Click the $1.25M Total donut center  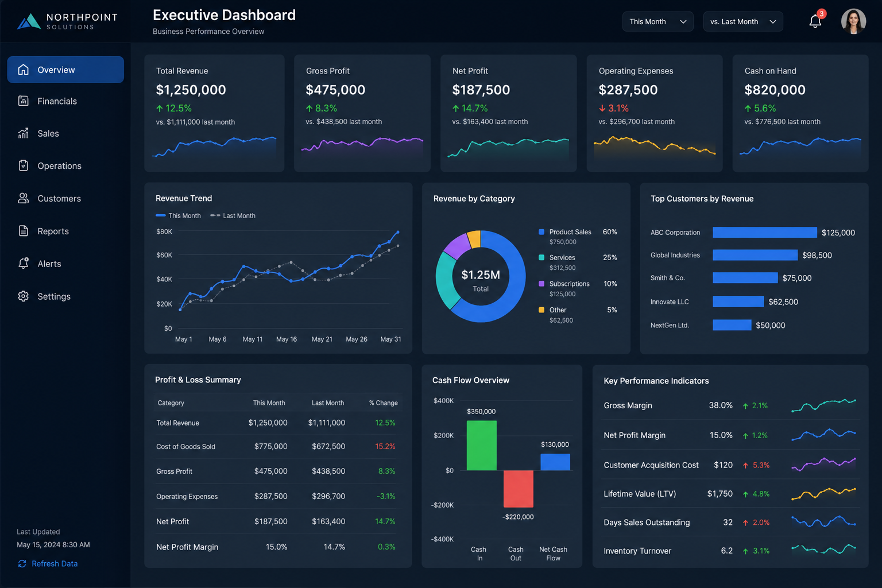[481, 280]
